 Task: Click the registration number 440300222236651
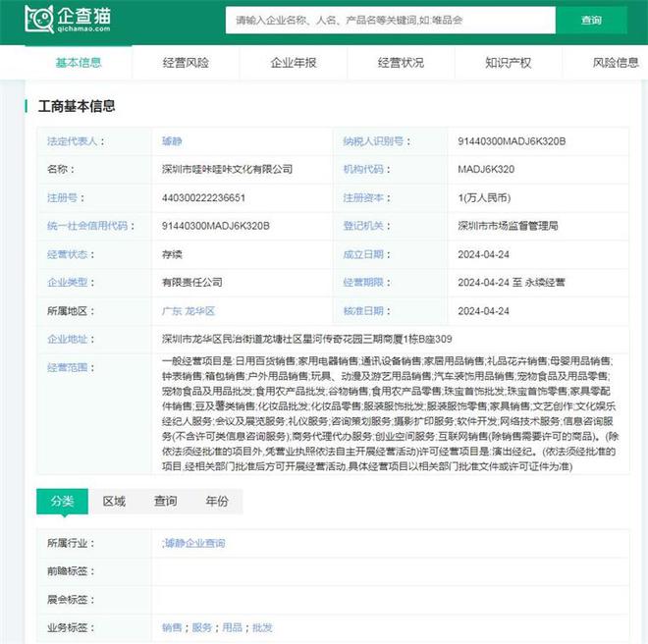[204, 197]
